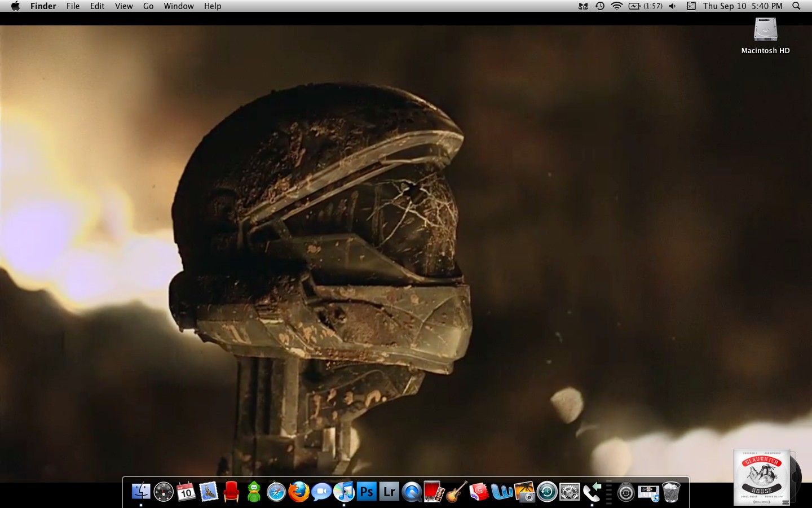This screenshot has height=508, width=812.
Task: Open Adium green duck icon
Action: tap(254, 492)
